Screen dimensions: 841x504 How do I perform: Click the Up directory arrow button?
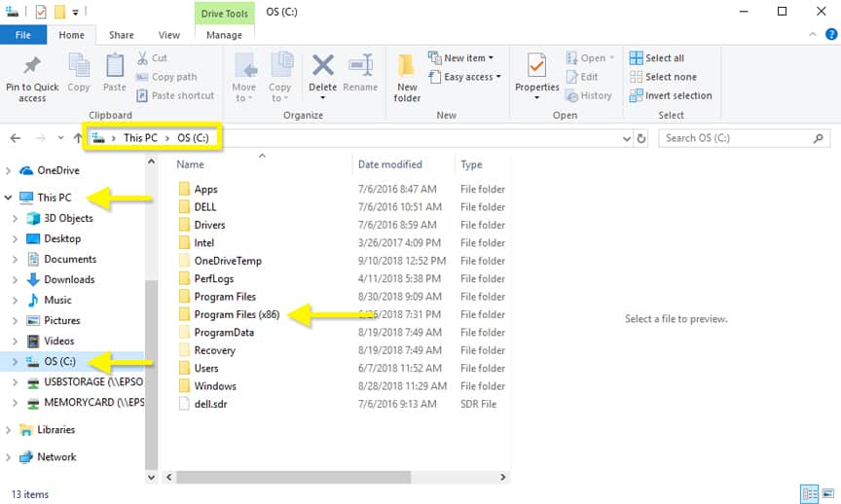pyautogui.click(x=79, y=138)
